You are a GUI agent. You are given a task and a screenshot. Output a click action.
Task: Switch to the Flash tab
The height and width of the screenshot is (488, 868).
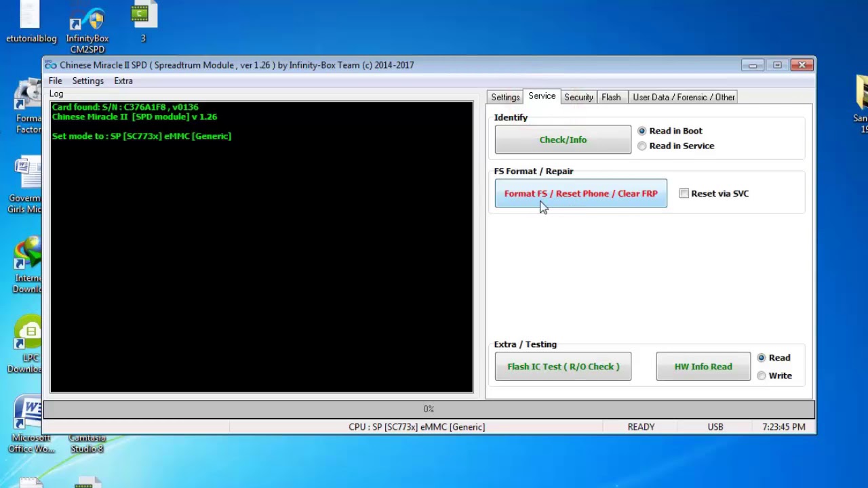[611, 97]
